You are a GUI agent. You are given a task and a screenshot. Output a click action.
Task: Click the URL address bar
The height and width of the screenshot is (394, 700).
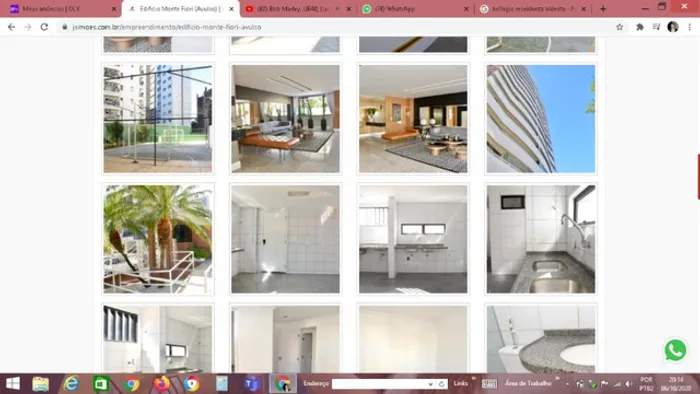click(x=342, y=27)
